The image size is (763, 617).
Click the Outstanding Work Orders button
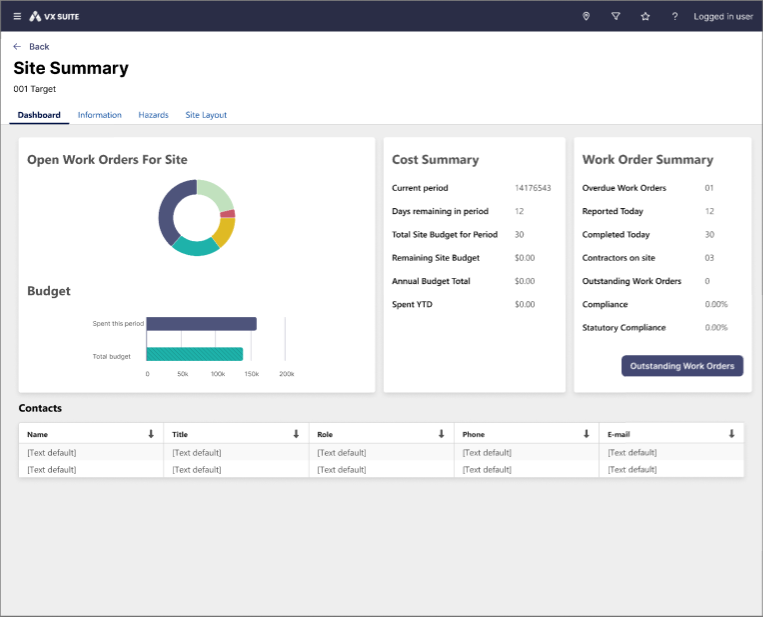pyautogui.click(x=682, y=366)
